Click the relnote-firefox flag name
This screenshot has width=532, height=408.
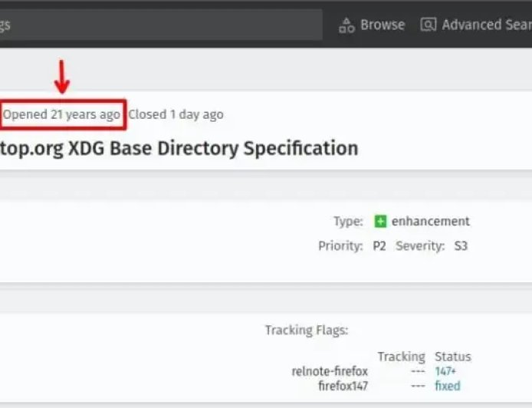pyautogui.click(x=330, y=371)
